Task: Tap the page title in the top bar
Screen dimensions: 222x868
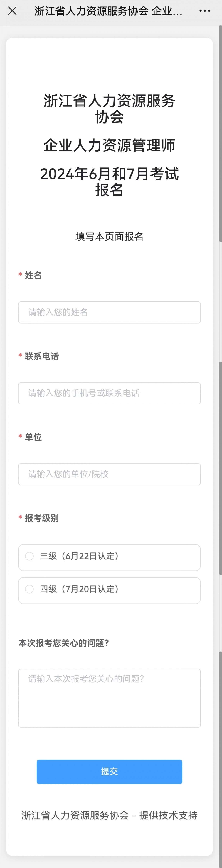Action: (108, 11)
